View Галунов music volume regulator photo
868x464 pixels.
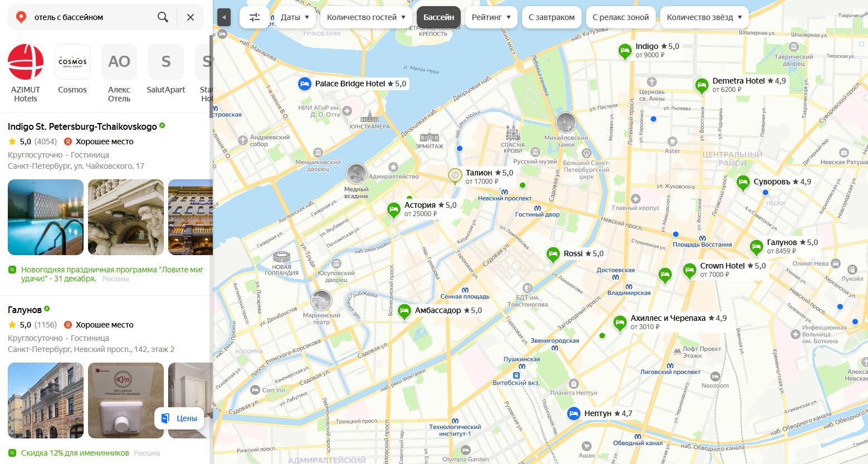coord(126,400)
